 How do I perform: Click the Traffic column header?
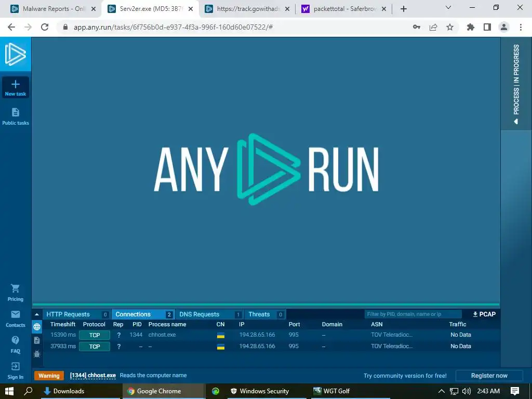457,324
